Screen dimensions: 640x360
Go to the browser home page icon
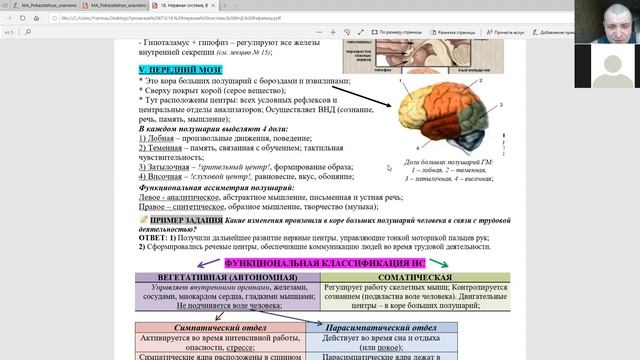pos(36,18)
